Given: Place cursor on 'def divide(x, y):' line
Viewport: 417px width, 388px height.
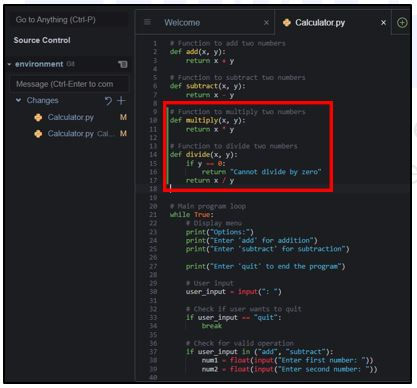Looking at the screenshot, I should tap(203, 155).
